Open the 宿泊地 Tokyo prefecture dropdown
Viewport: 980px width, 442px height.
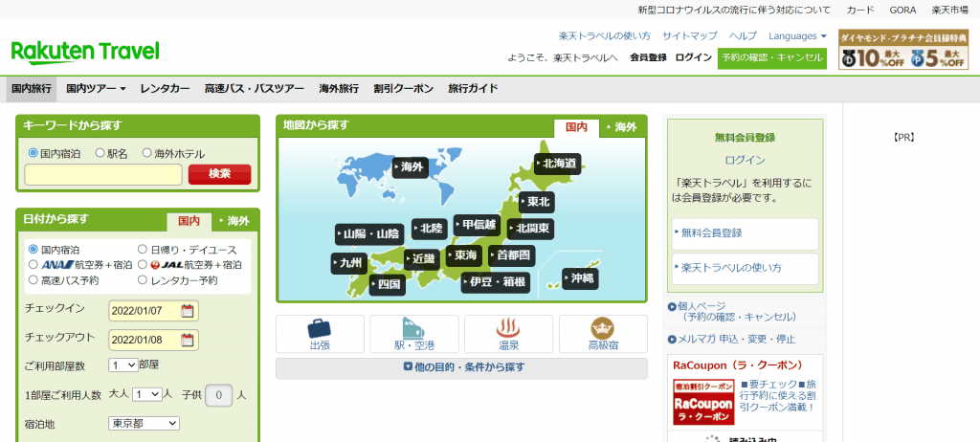pyautogui.click(x=144, y=423)
